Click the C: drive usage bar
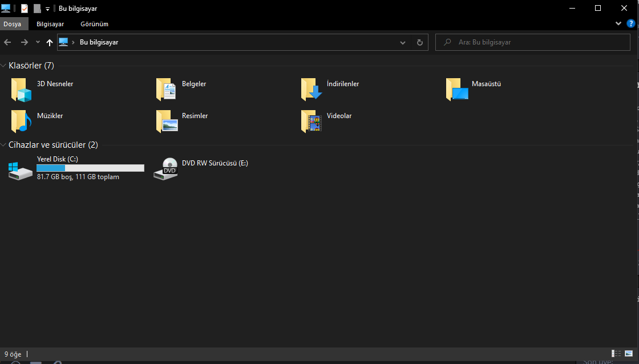 tap(91, 168)
